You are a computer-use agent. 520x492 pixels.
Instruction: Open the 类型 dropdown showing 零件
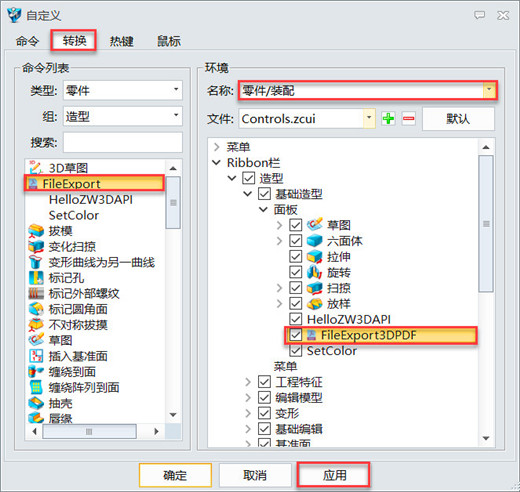point(123,90)
